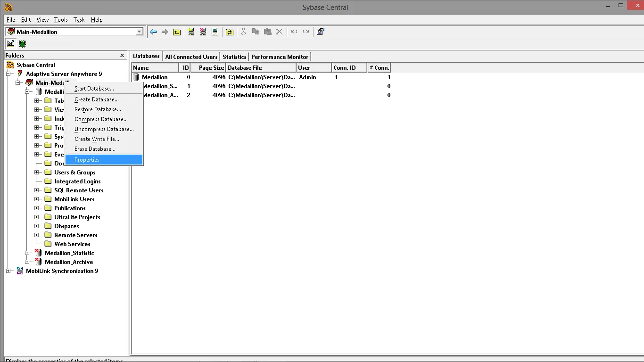Screen dimensions: 644x362
Task: Close the Folders pane
Action: [122, 56]
